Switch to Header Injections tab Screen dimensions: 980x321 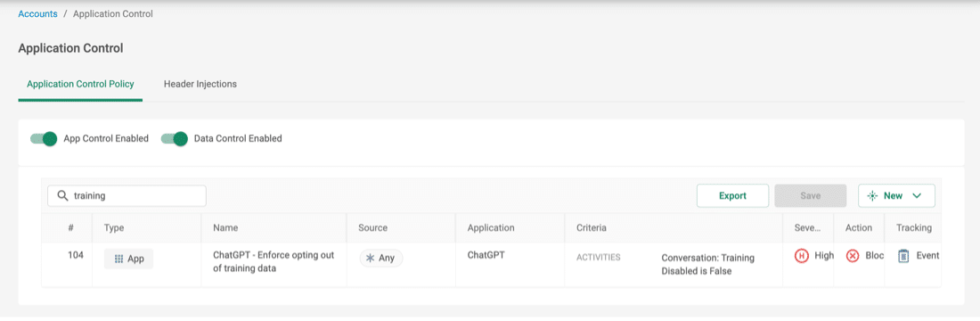pos(200,83)
